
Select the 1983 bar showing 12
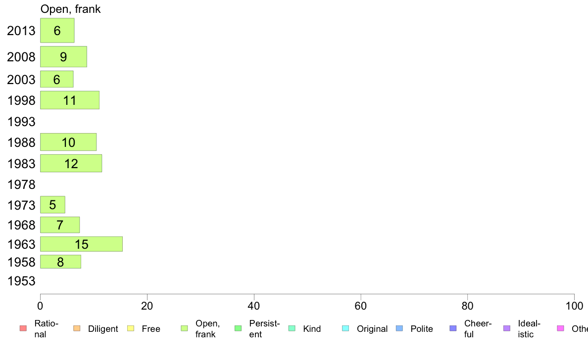point(71,163)
